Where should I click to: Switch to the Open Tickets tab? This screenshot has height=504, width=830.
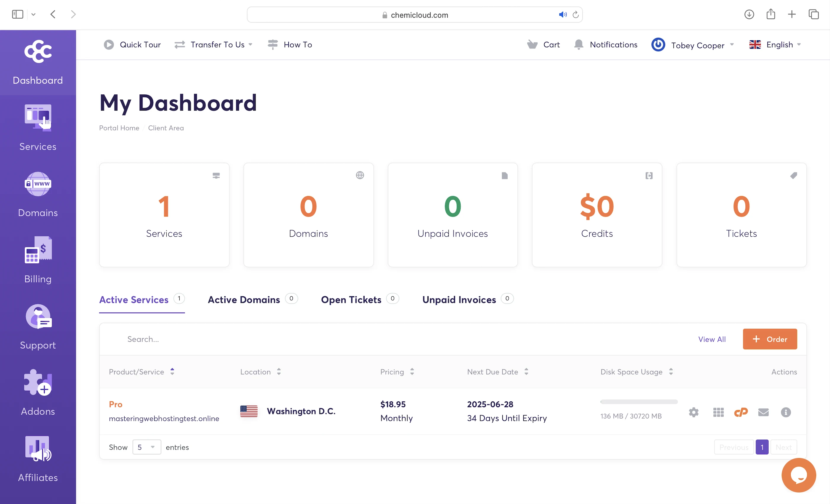pyautogui.click(x=351, y=300)
